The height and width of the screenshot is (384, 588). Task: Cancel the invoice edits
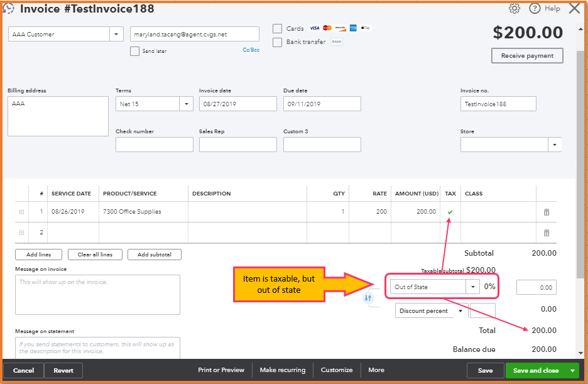(23, 371)
